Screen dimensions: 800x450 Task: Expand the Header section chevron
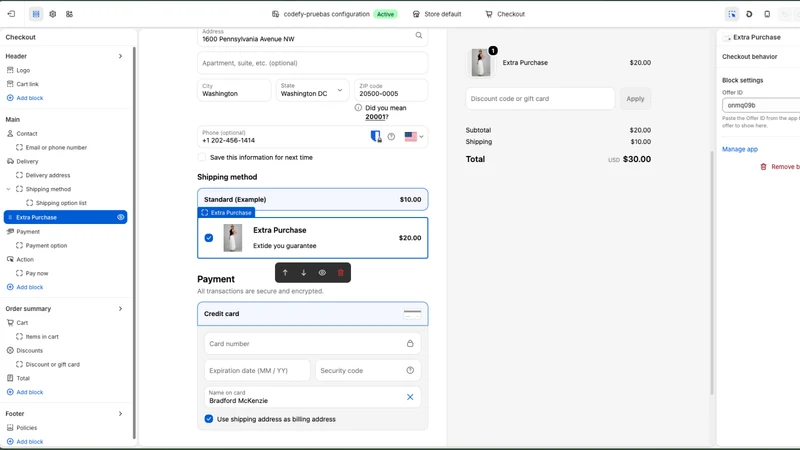pyautogui.click(x=120, y=56)
